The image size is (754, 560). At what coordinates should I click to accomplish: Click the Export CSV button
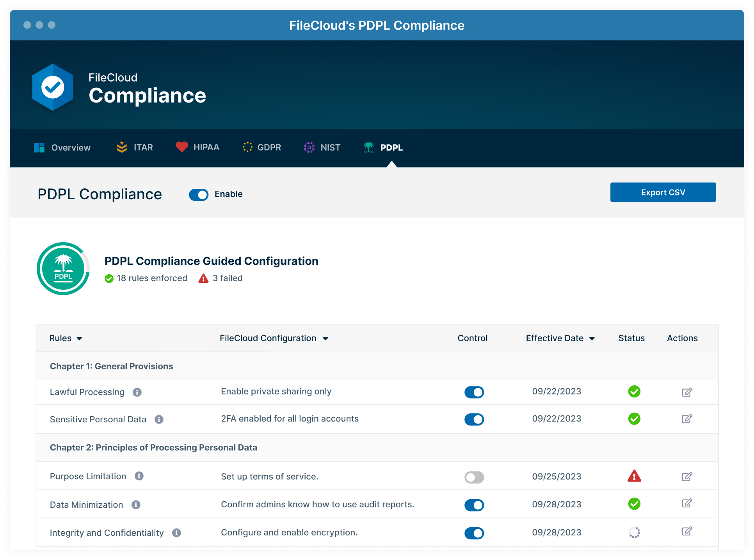pos(663,192)
